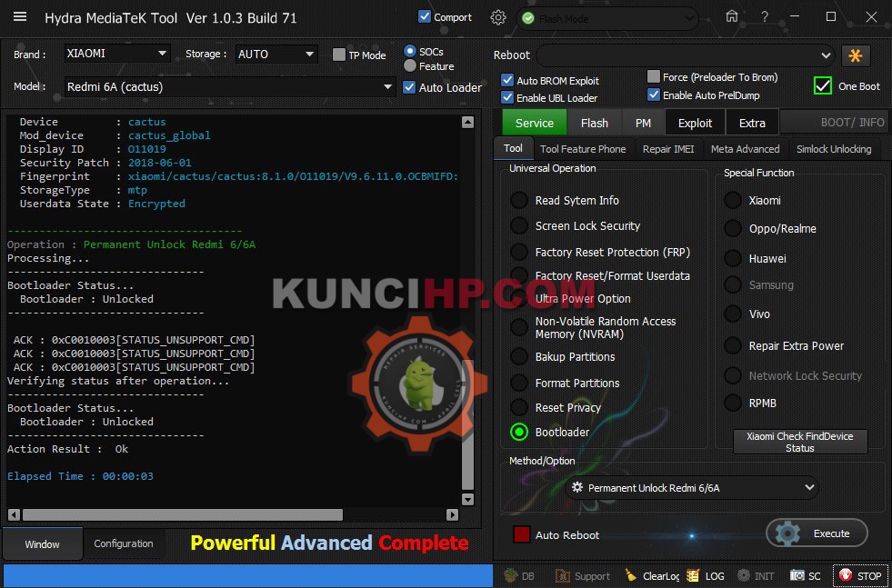Select the Bootloader radio option
The image size is (892, 588).
519,433
